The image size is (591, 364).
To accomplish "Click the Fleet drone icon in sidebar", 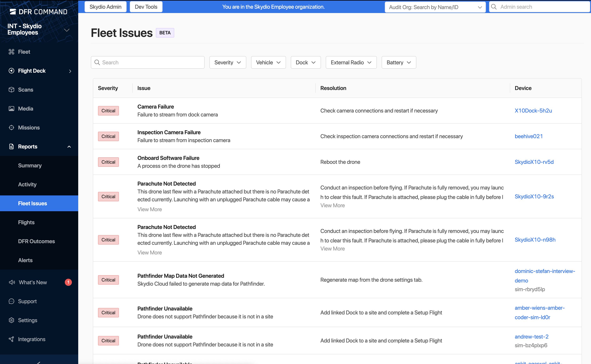I will (11, 52).
